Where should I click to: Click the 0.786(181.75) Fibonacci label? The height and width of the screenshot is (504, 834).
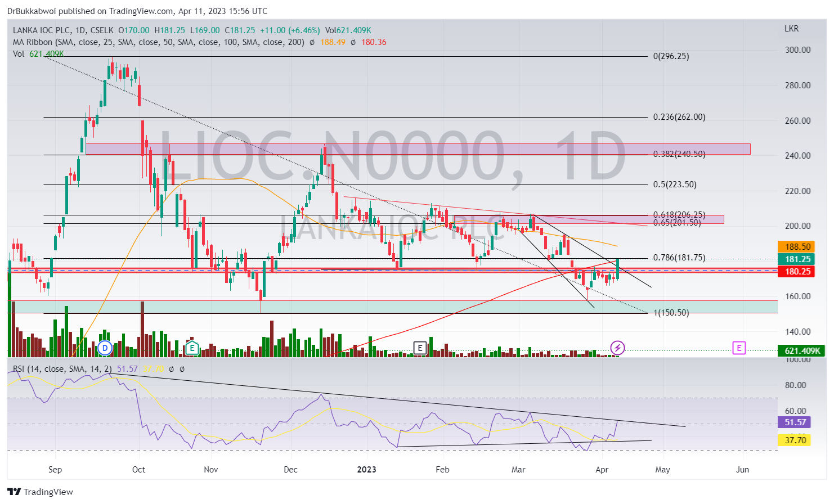679,258
